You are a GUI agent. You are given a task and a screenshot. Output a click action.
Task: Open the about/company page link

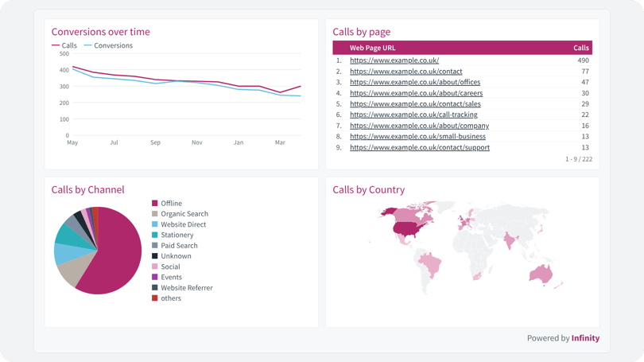pyautogui.click(x=419, y=126)
